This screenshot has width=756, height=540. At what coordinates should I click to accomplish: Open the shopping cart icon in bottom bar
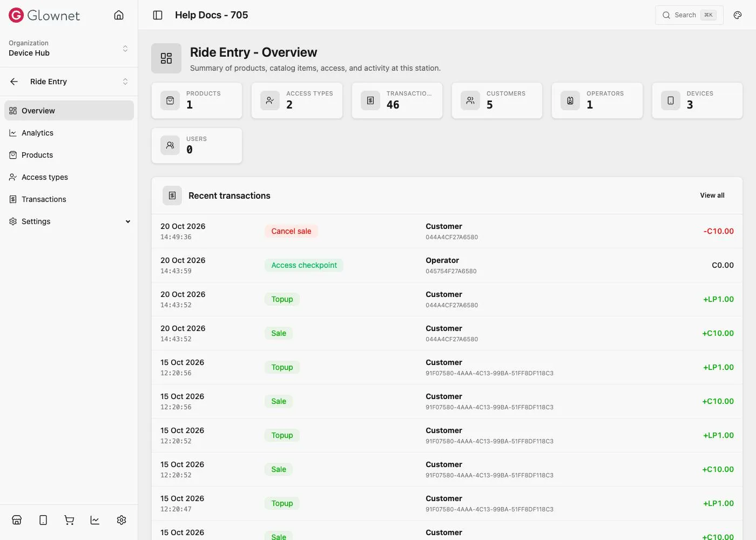(69, 520)
